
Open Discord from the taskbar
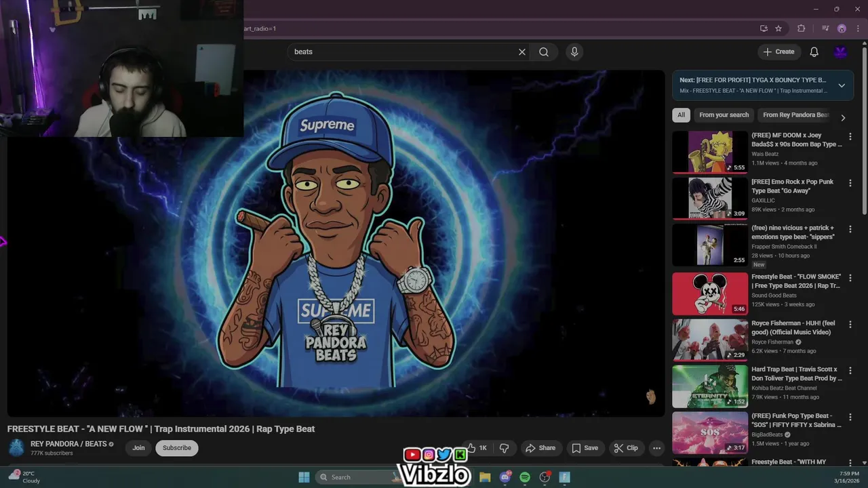click(x=505, y=477)
